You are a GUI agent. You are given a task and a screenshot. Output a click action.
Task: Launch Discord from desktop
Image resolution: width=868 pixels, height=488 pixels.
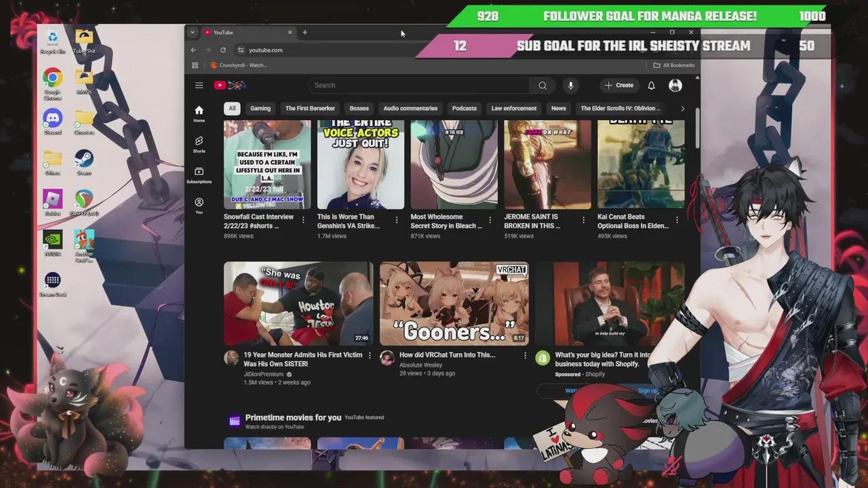(52, 121)
